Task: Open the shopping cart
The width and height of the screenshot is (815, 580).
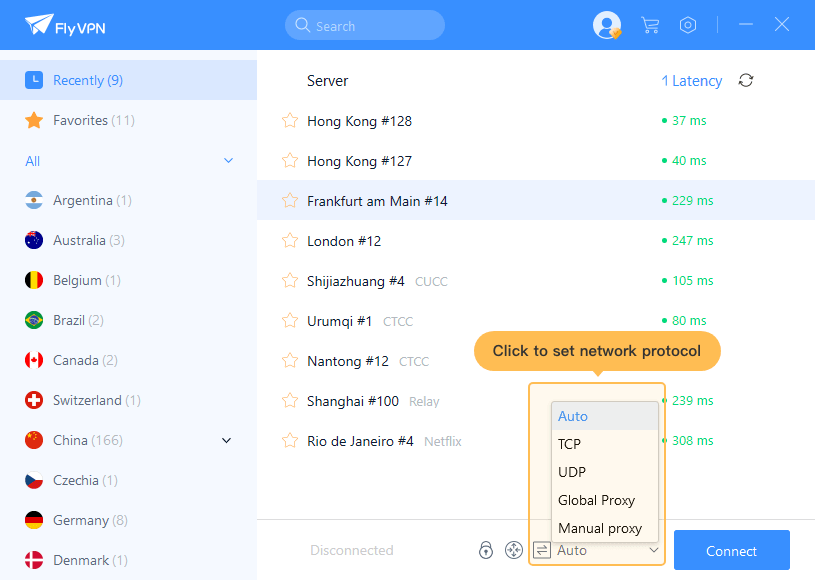Action: [650, 25]
